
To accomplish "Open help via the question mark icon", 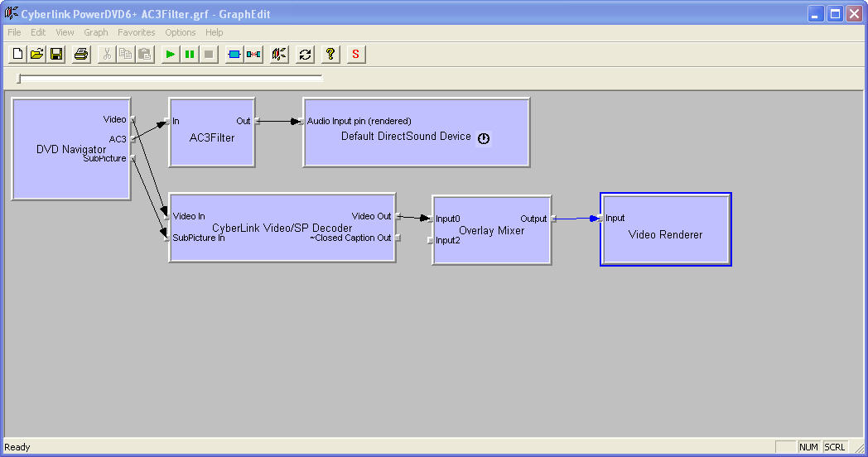I will pos(330,54).
